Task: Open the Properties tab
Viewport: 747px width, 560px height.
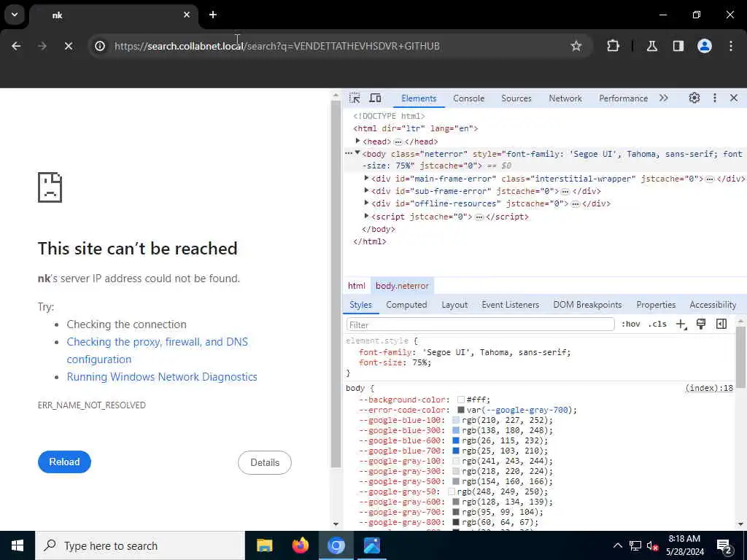Action: [x=656, y=305]
